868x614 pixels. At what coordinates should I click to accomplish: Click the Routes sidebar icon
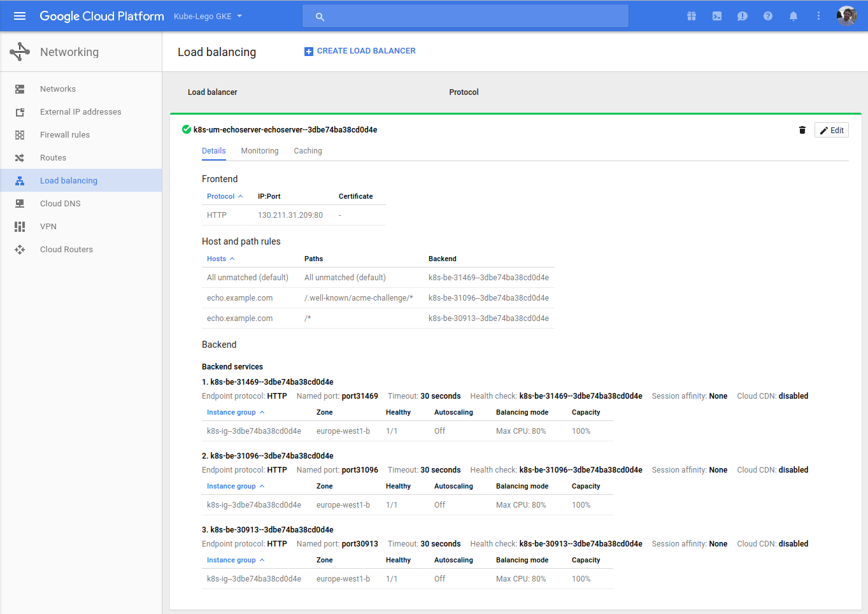point(20,158)
